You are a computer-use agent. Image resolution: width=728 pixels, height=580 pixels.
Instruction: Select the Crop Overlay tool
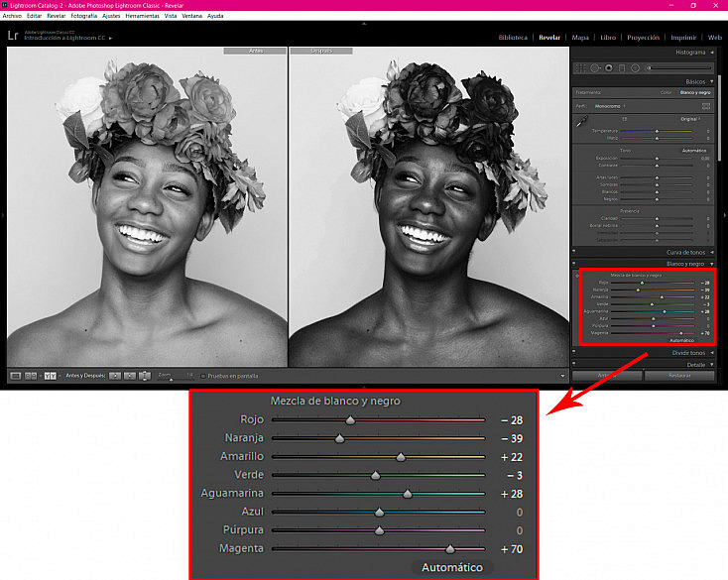581,68
